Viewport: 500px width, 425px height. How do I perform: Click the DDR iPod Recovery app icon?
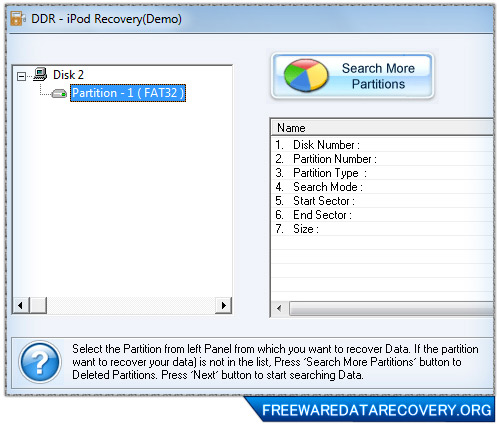(x=18, y=18)
